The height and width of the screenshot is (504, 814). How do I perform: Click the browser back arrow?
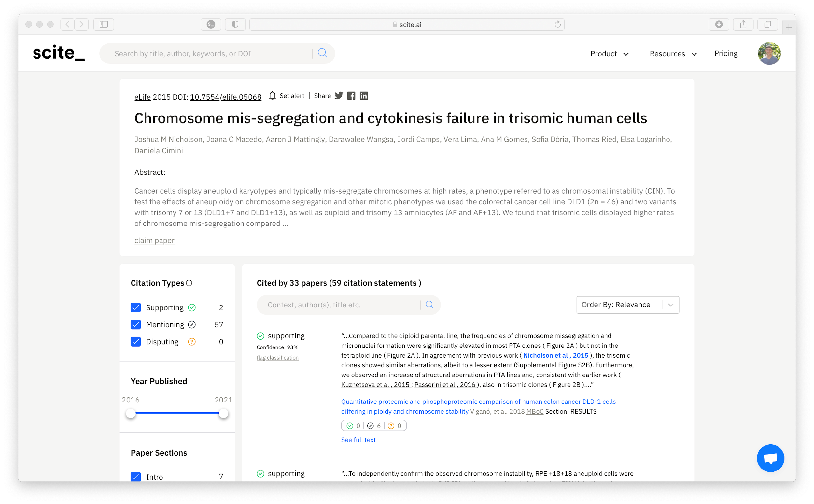click(x=68, y=24)
